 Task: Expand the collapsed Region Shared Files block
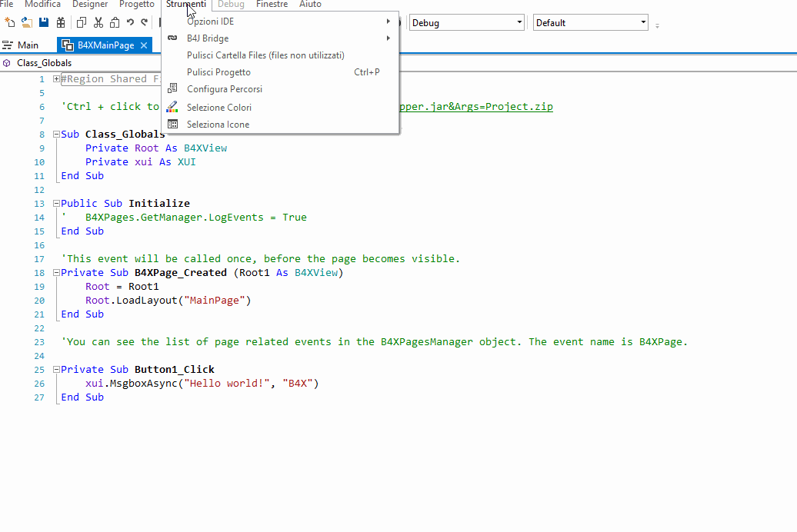(56, 78)
